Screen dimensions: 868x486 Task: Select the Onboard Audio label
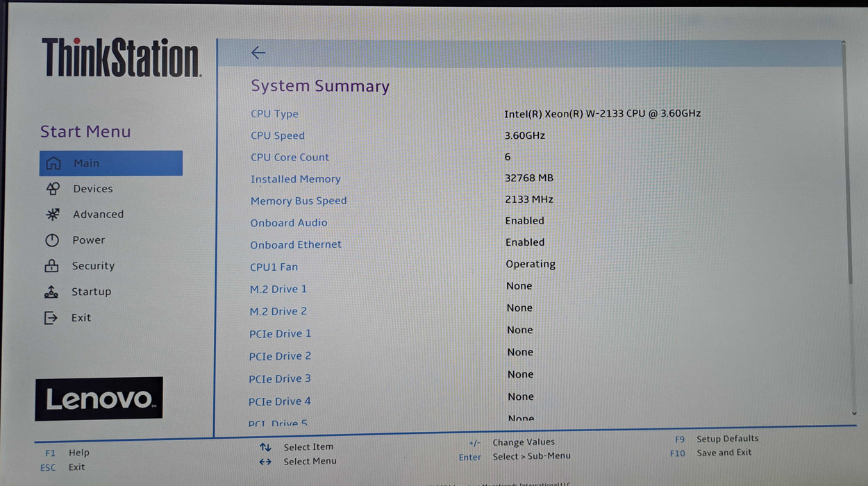pyautogui.click(x=289, y=223)
